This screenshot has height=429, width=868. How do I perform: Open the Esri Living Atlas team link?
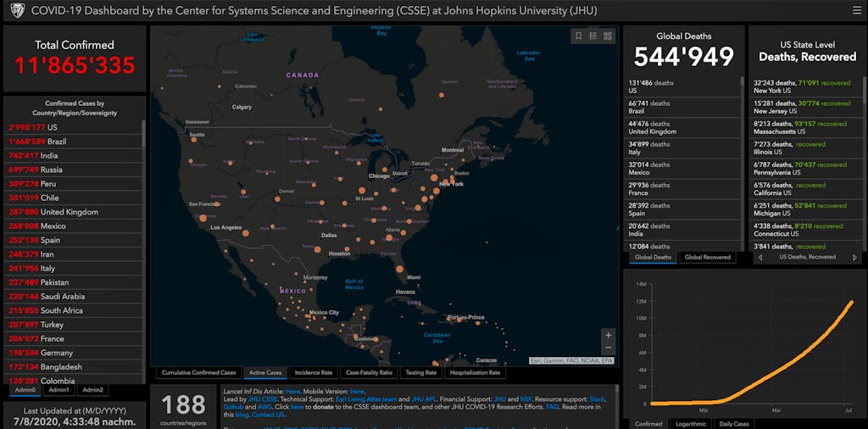pos(366,399)
